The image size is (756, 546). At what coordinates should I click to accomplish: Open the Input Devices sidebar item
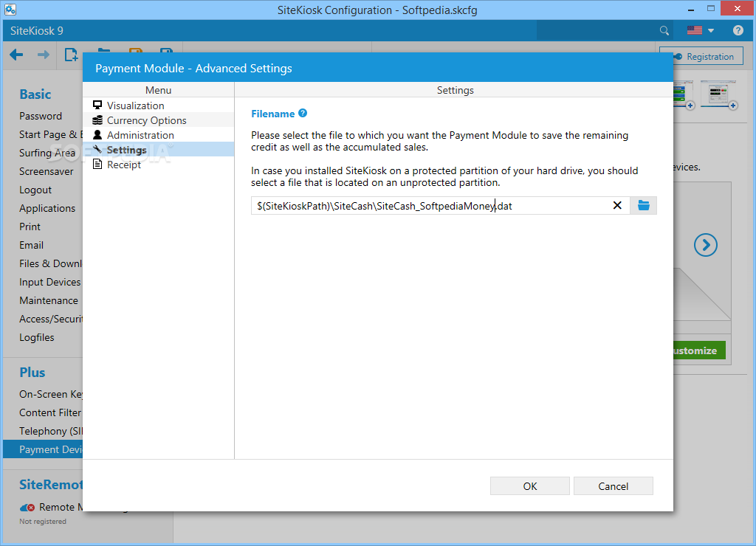pos(50,282)
